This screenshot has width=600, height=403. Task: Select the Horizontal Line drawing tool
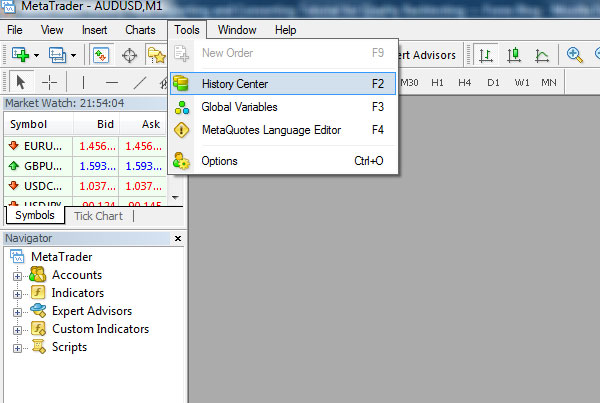pos(112,82)
